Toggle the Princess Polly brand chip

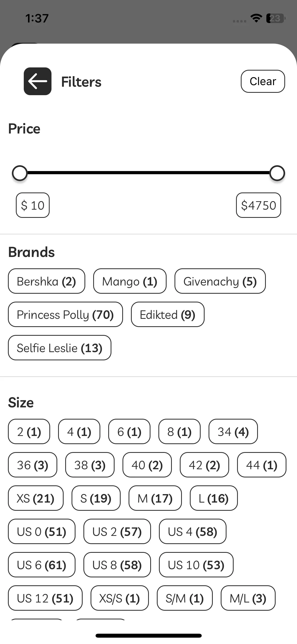(x=65, y=315)
